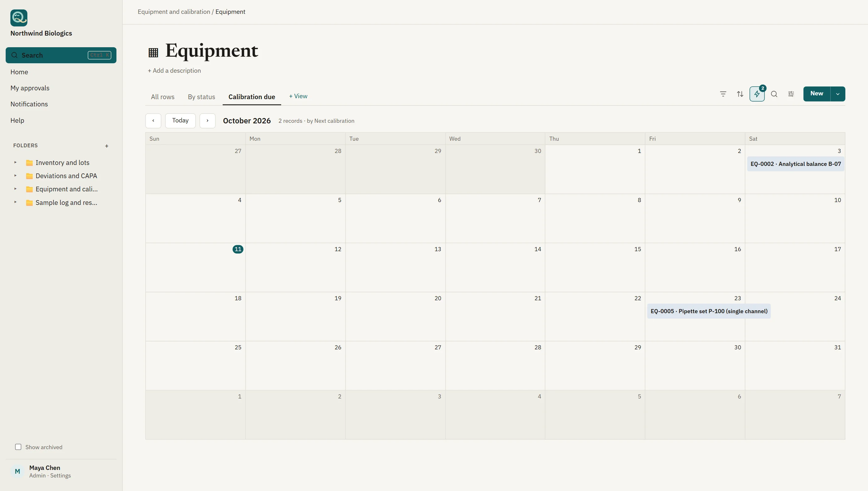Open Notifications page

(x=29, y=104)
